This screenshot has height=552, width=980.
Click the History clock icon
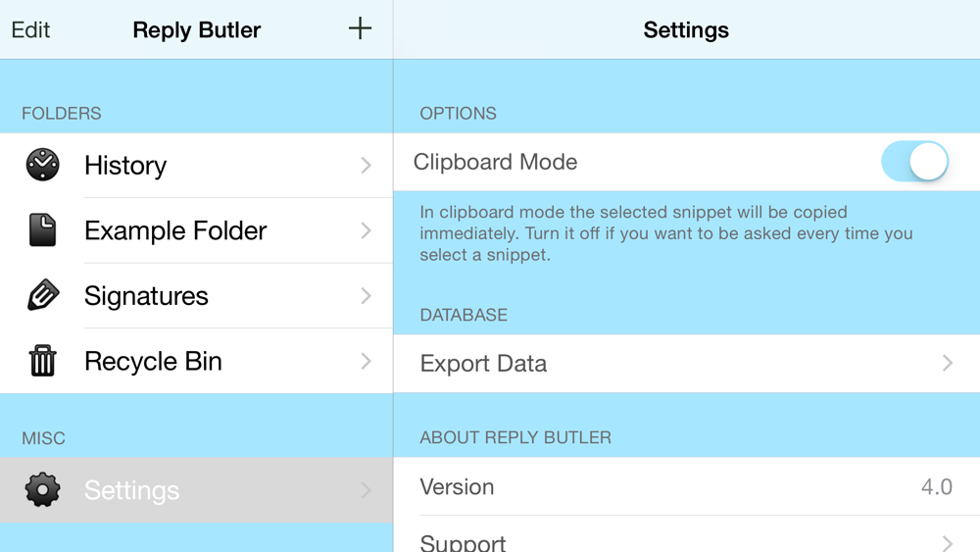pos(42,165)
